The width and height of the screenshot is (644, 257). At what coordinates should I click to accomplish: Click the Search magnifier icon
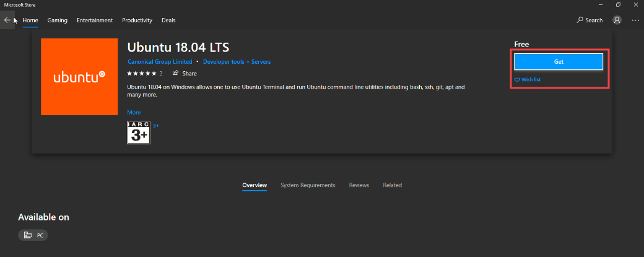[580, 20]
